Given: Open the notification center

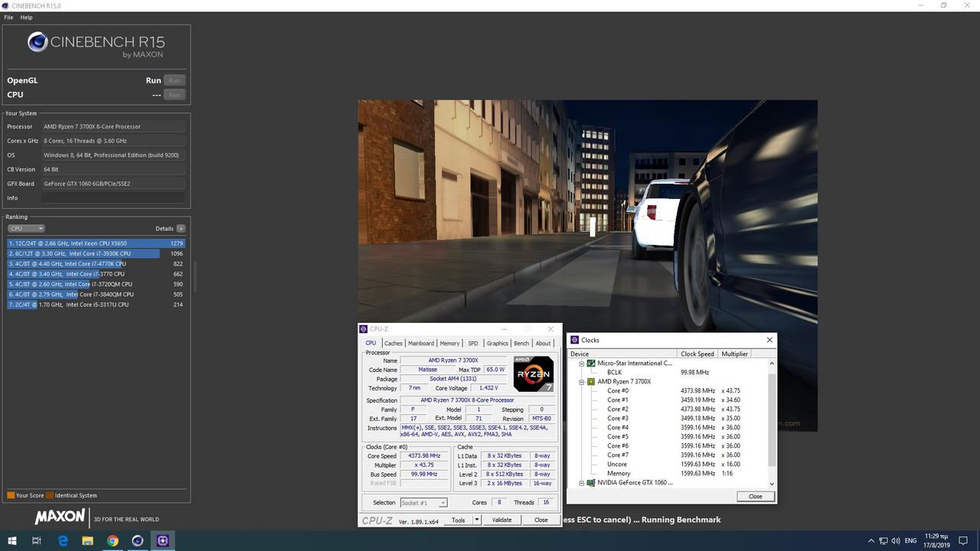Looking at the screenshot, I should pyautogui.click(x=964, y=541).
